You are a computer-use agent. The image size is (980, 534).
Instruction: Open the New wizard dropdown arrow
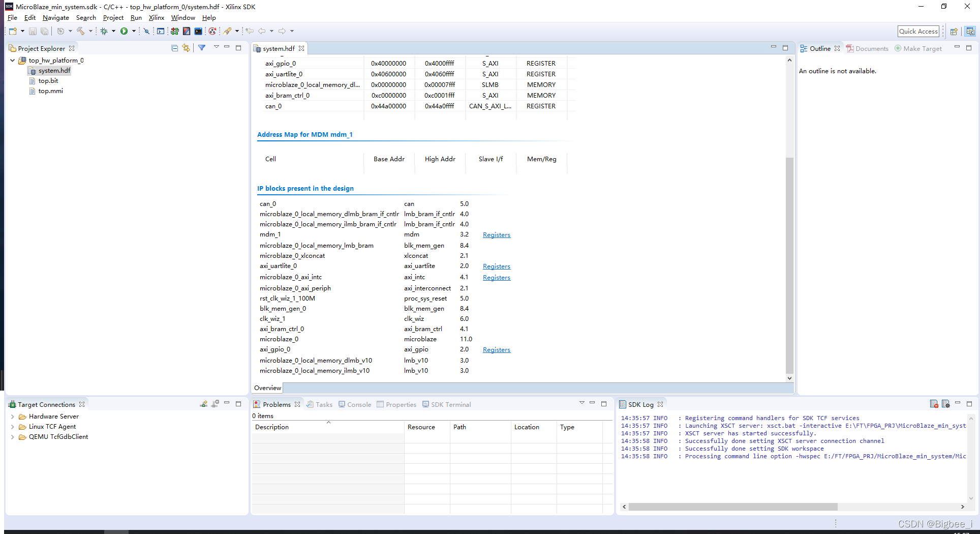point(22,31)
